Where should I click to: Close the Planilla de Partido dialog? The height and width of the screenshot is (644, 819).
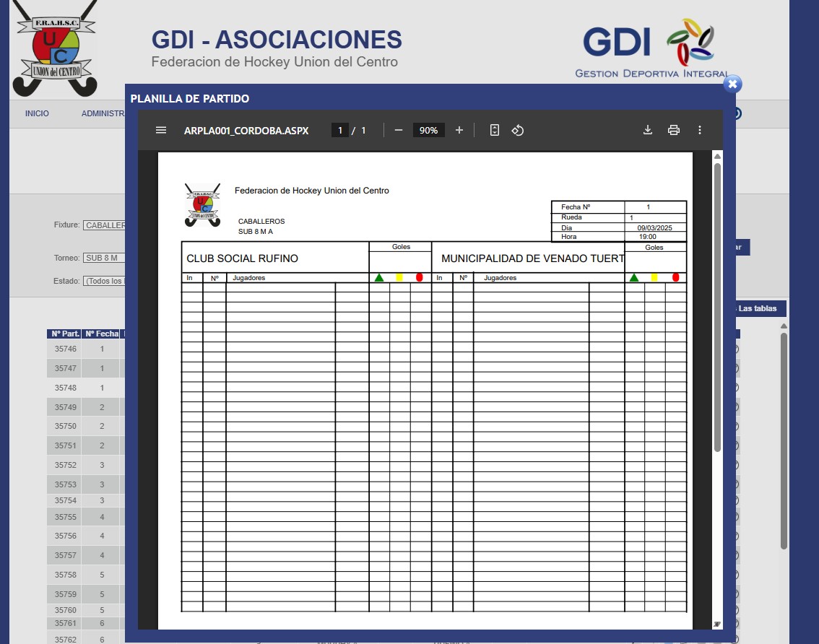(x=732, y=84)
